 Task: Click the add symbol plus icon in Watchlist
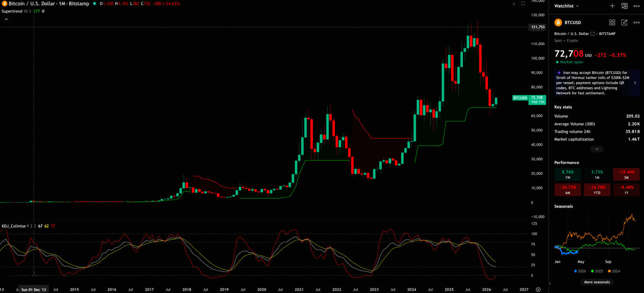point(612,6)
